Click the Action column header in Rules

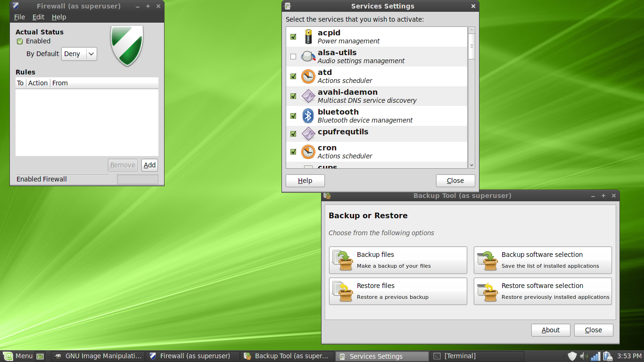[38, 83]
